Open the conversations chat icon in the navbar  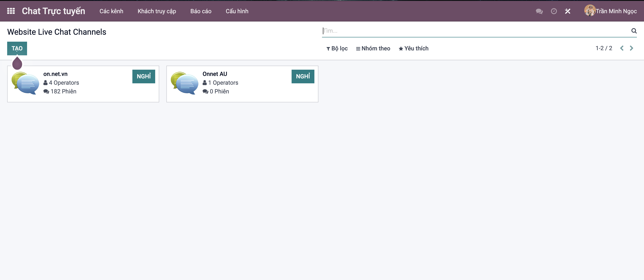coord(539,11)
